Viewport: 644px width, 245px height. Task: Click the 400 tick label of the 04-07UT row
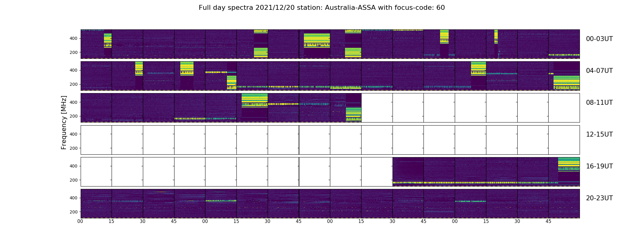pyautogui.click(x=74, y=70)
